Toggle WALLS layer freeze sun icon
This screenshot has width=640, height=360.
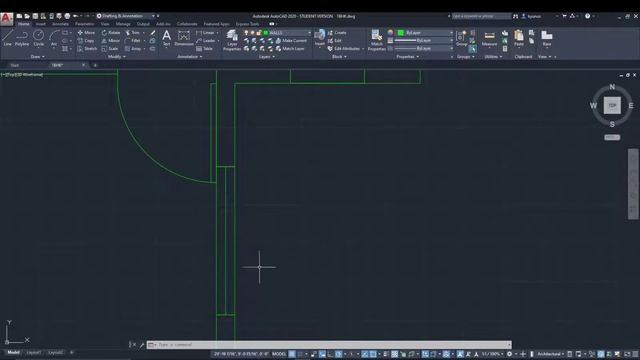[252, 33]
